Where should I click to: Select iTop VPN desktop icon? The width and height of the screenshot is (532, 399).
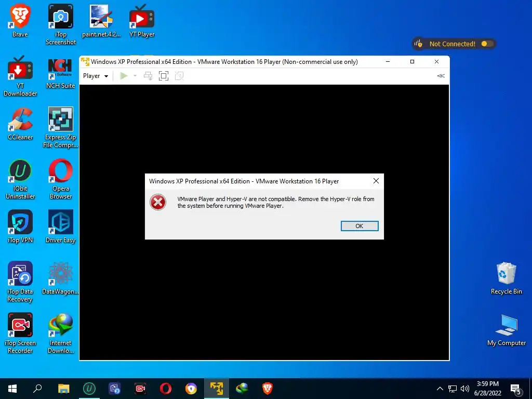(x=20, y=227)
